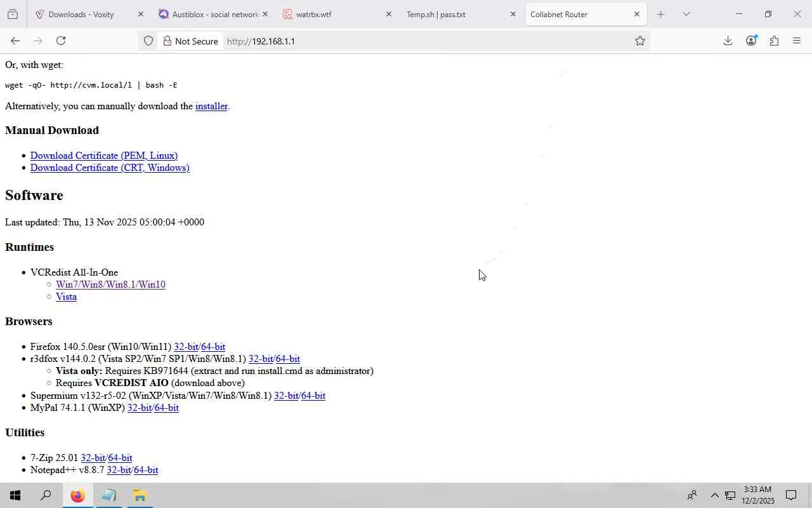
Task: Open the Extensions menu
Action: coord(774,41)
